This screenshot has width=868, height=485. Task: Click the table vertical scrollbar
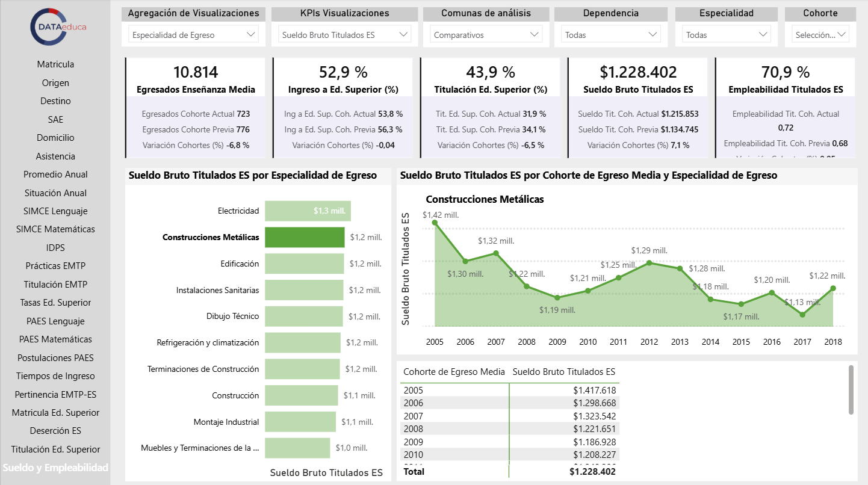coord(851,389)
